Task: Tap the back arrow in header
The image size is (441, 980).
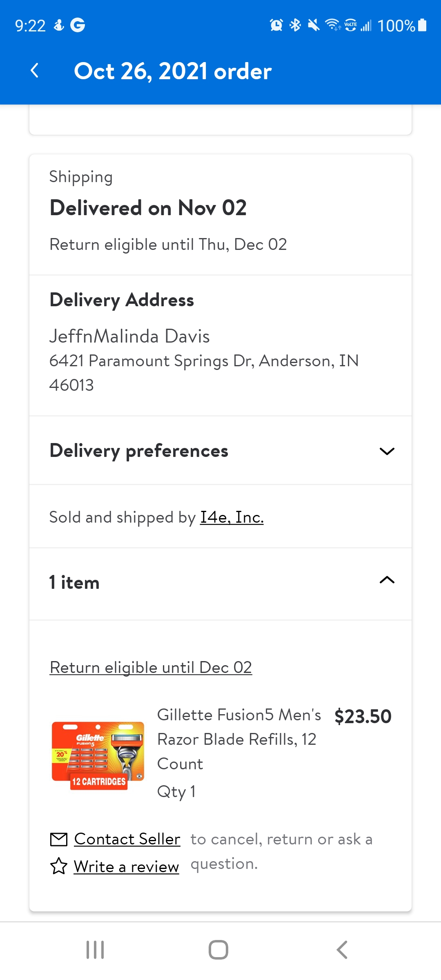Action: click(35, 71)
